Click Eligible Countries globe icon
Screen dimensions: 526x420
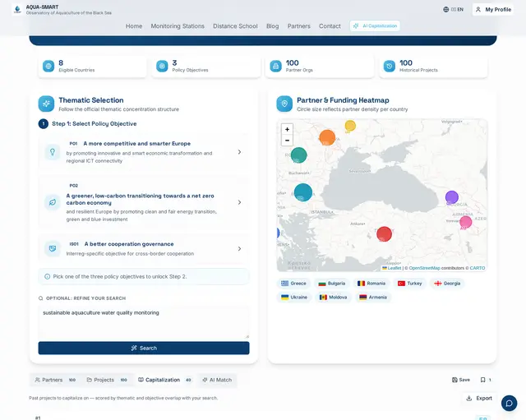[x=48, y=66]
